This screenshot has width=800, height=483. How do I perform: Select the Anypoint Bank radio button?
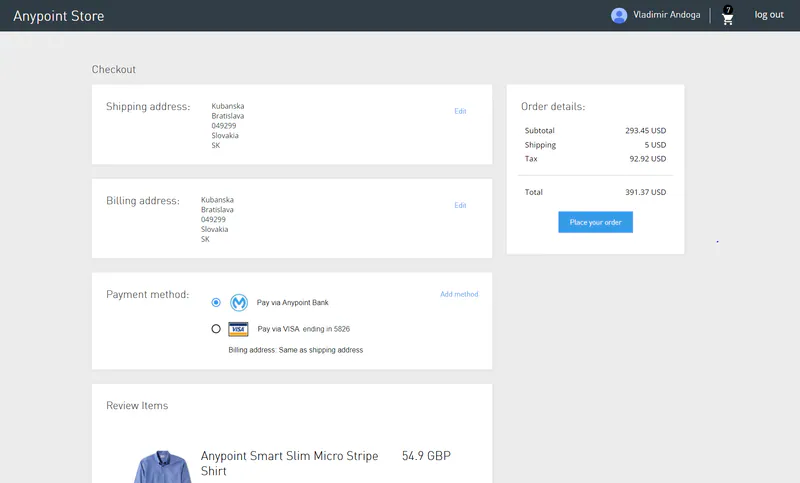pyautogui.click(x=216, y=302)
